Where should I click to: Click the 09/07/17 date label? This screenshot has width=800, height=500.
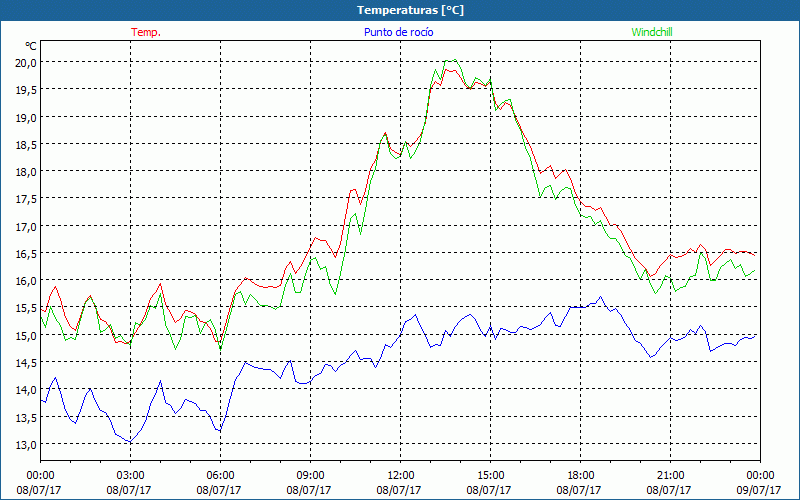pyautogui.click(x=759, y=490)
